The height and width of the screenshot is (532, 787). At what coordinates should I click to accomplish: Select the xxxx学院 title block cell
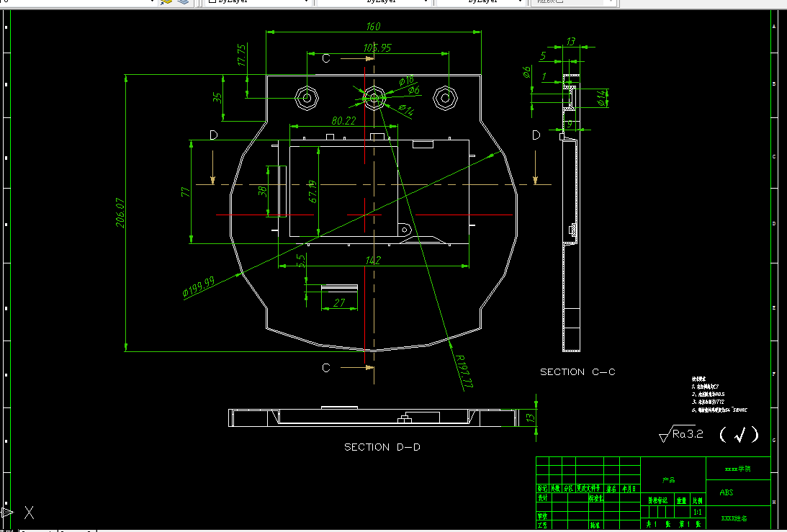[738, 469]
